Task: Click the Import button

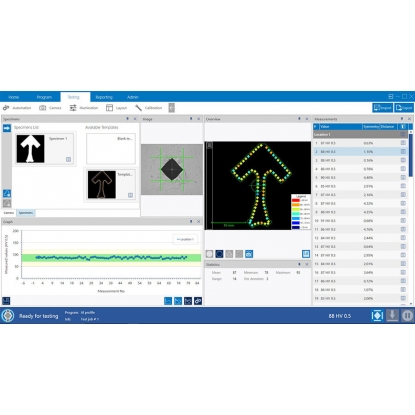Action: coord(382,108)
